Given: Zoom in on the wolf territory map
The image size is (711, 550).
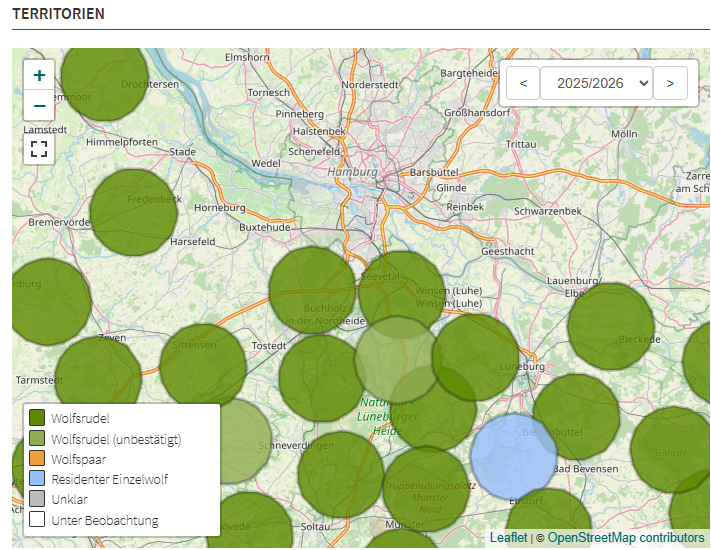Looking at the screenshot, I should pyautogui.click(x=39, y=75).
